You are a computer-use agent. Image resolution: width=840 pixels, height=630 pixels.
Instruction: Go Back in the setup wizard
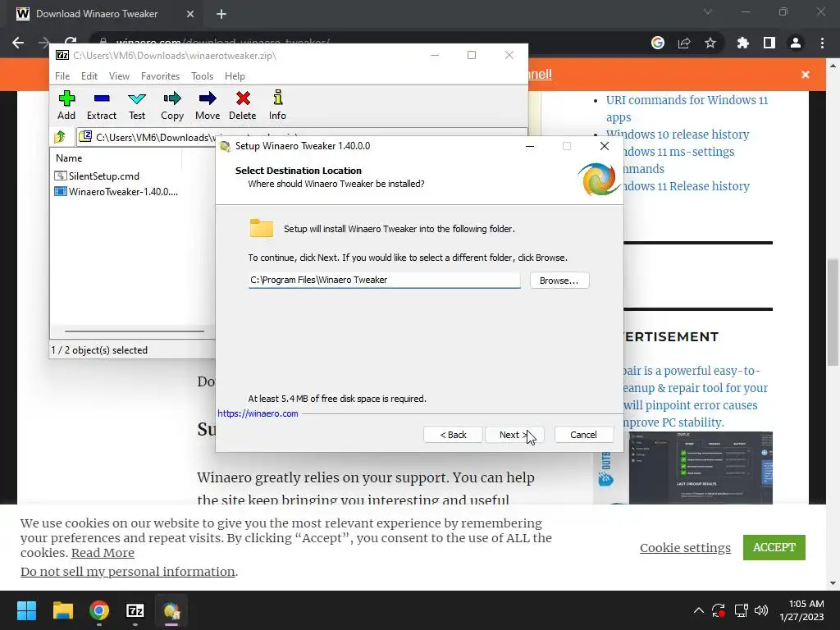pos(453,435)
